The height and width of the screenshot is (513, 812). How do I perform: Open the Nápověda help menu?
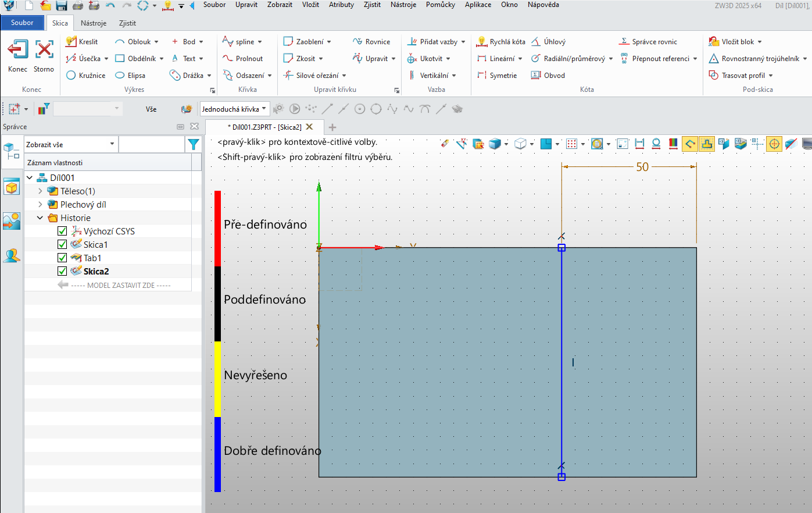543,5
